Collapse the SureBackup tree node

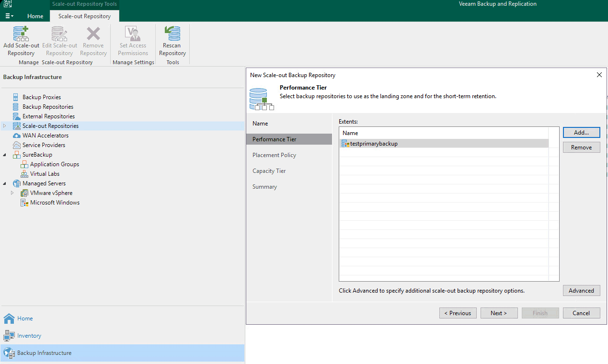point(5,155)
